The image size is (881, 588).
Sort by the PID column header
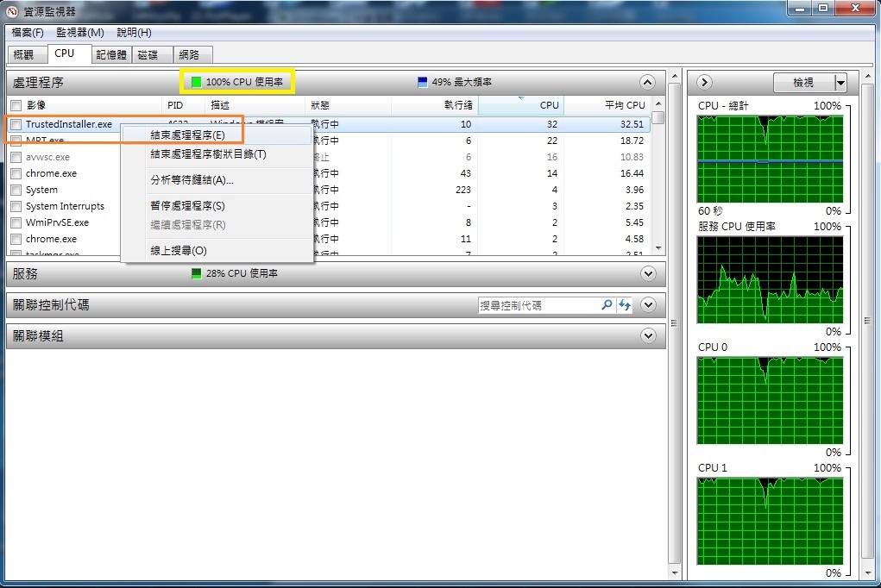(184, 105)
